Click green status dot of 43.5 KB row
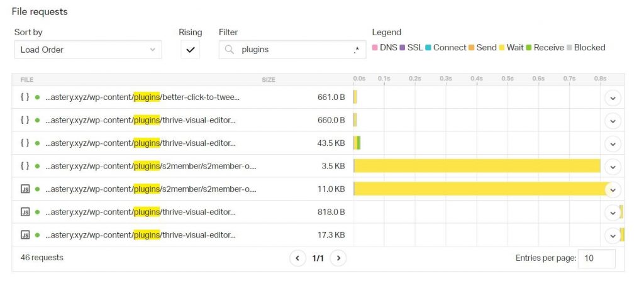The width and height of the screenshot is (644, 281). point(37,143)
